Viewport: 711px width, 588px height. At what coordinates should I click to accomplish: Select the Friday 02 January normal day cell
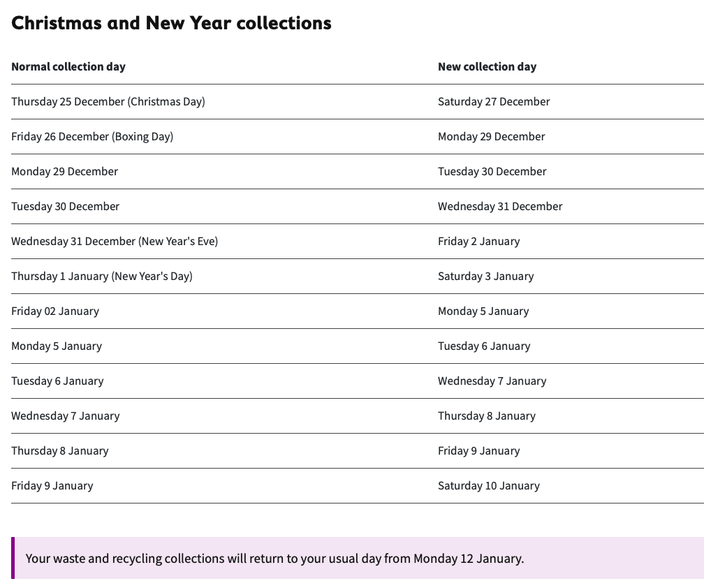click(55, 311)
